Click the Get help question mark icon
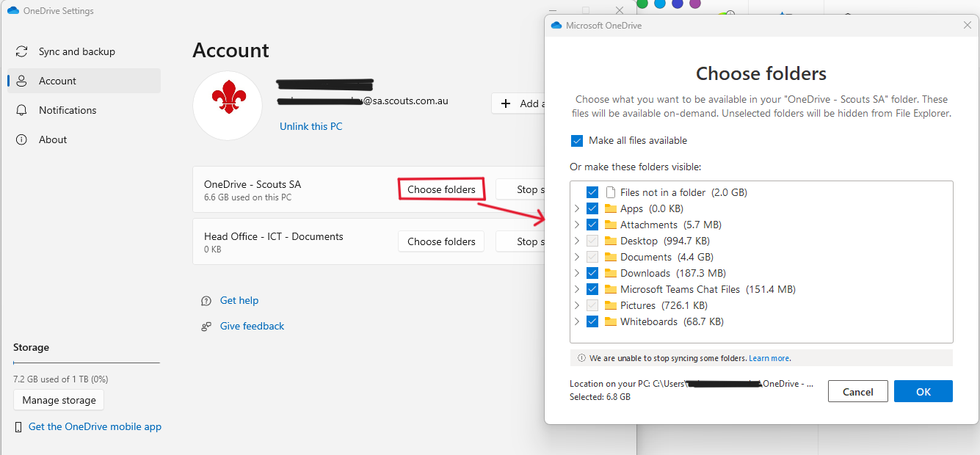This screenshot has height=455, width=980. (x=206, y=301)
